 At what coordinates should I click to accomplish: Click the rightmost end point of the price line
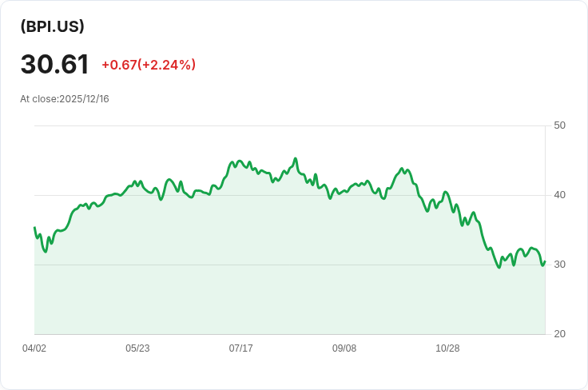545,261
